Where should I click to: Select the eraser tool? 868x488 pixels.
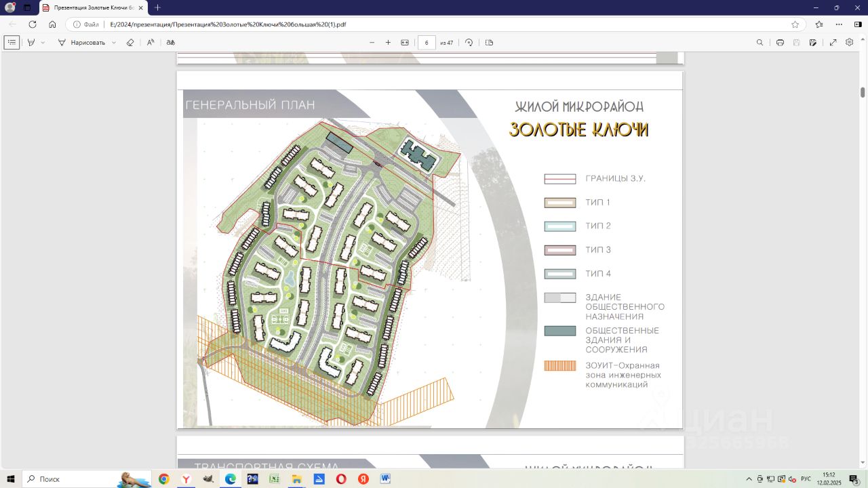click(130, 42)
